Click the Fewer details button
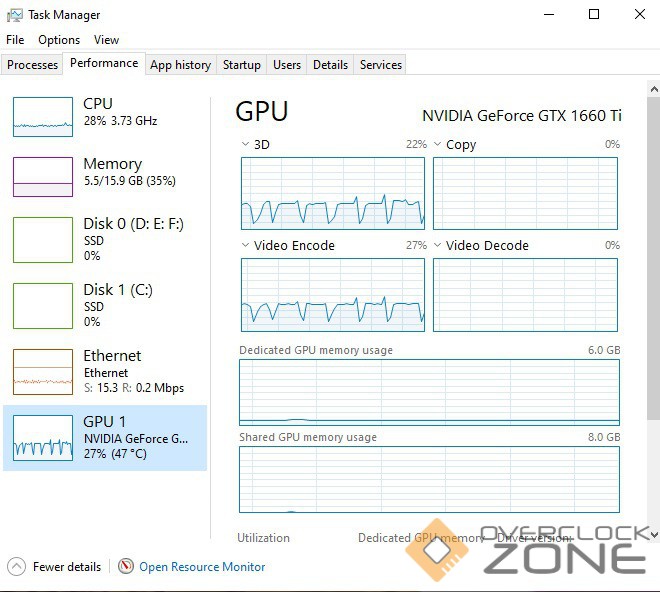 point(66,566)
